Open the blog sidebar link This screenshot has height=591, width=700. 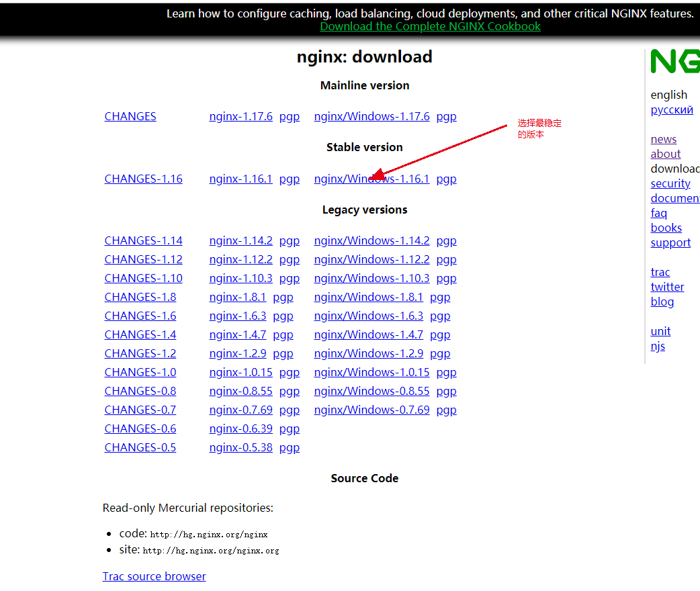tap(662, 302)
